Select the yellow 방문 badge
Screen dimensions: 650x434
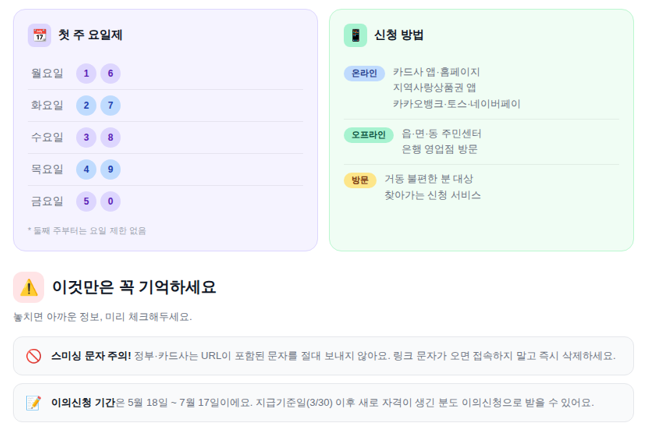coord(360,180)
